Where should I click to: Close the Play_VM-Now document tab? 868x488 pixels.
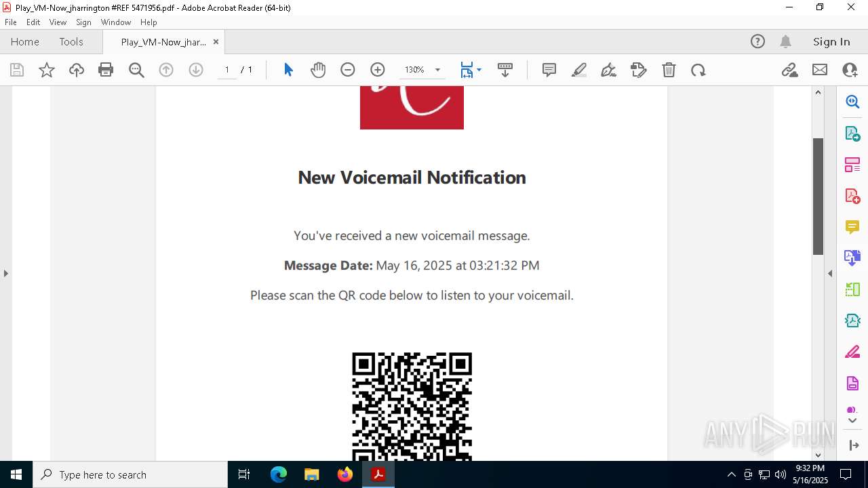pos(216,41)
